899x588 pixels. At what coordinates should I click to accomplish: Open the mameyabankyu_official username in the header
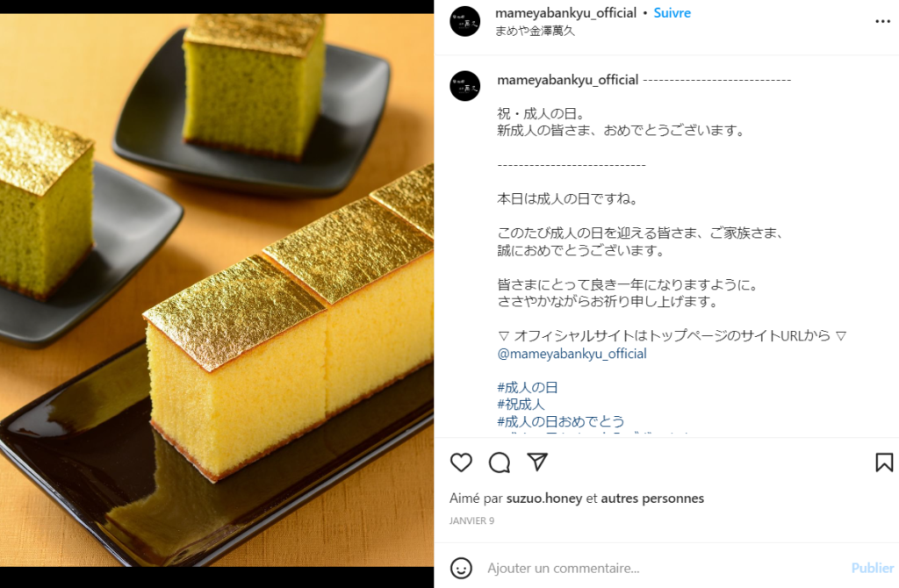coord(565,13)
